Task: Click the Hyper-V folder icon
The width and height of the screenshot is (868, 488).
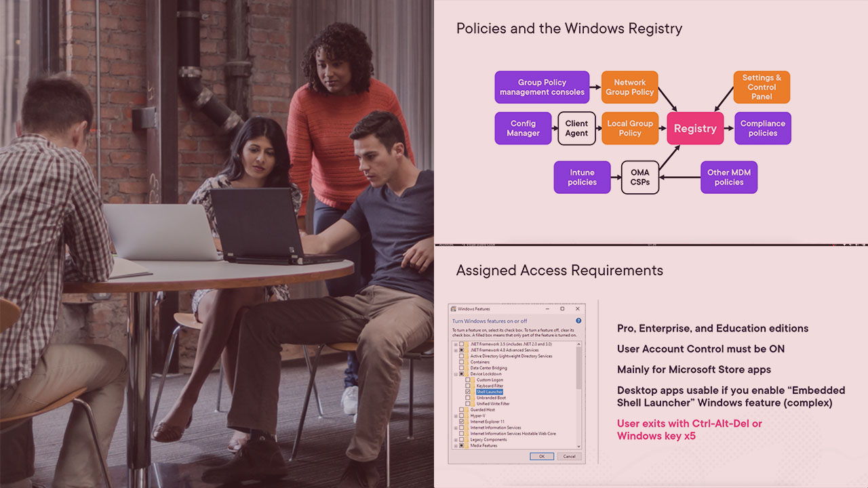Action: (x=467, y=415)
